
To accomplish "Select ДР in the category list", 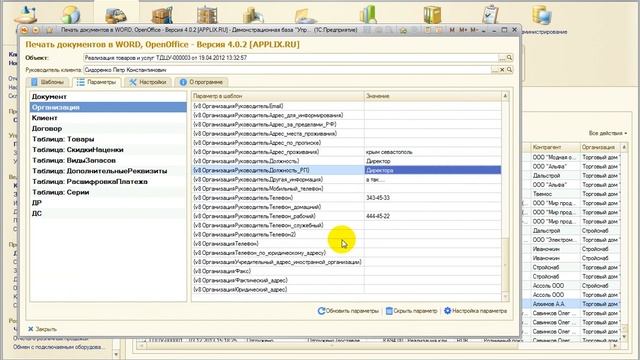I will click(108, 203).
